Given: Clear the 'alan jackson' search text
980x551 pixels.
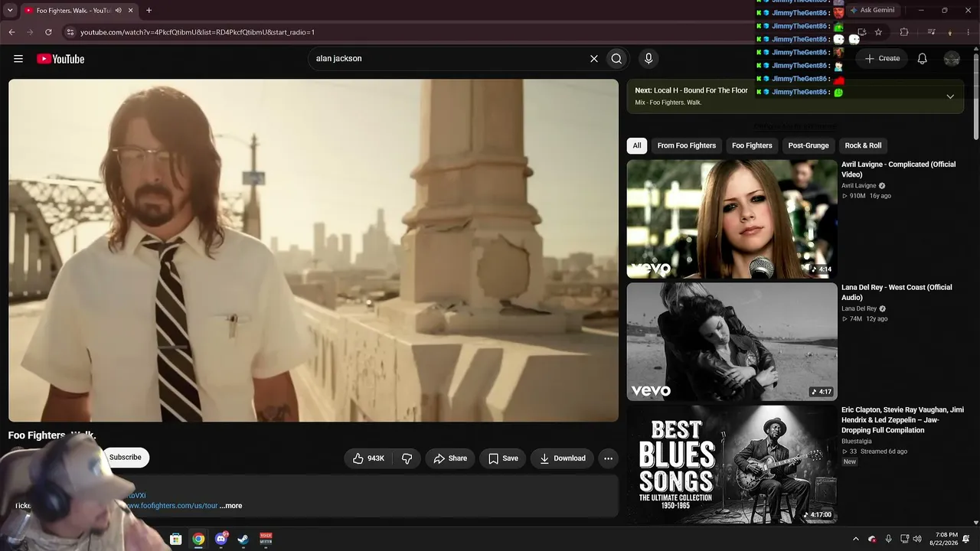Looking at the screenshot, I should pos(593,59).
